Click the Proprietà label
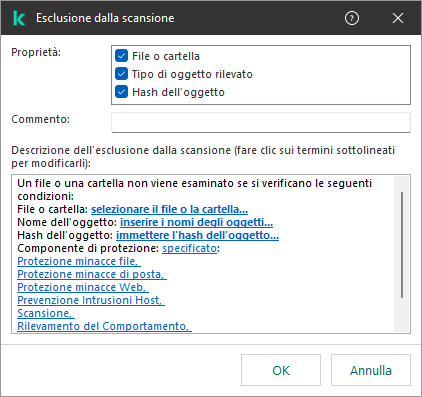 pyautogui.click(x=36, y=52)
